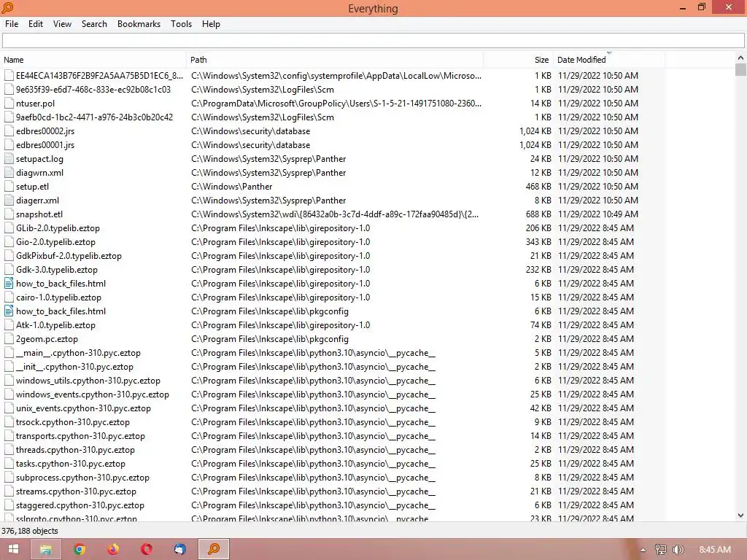Select the file 9aefb0cd-1bc2-4471-a976-24b3c0b20c42
The width and height of the screenshot is (747, 560).
click(94, 117)
